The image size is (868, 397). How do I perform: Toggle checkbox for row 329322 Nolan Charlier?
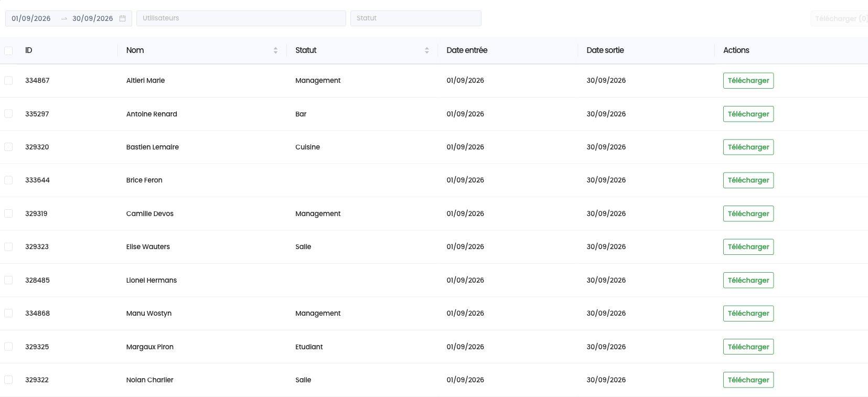8,380
